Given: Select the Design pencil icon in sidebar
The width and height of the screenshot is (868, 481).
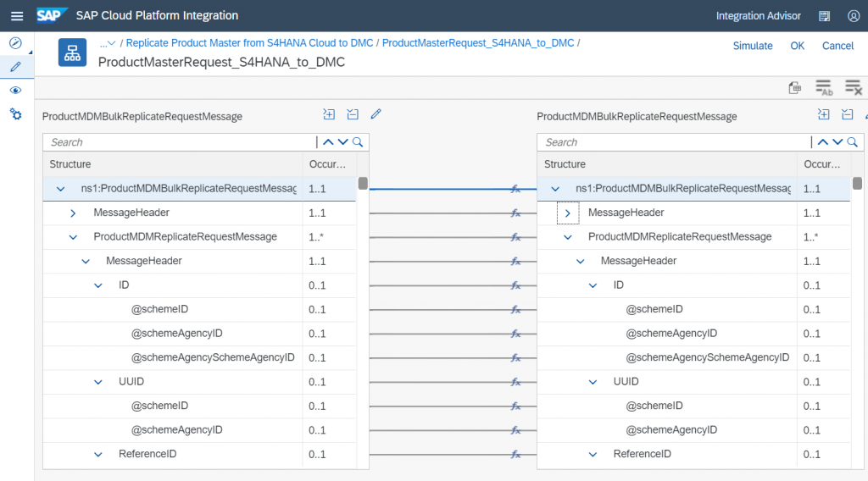Looking at the screenshot, I should [x=15, y=67].
